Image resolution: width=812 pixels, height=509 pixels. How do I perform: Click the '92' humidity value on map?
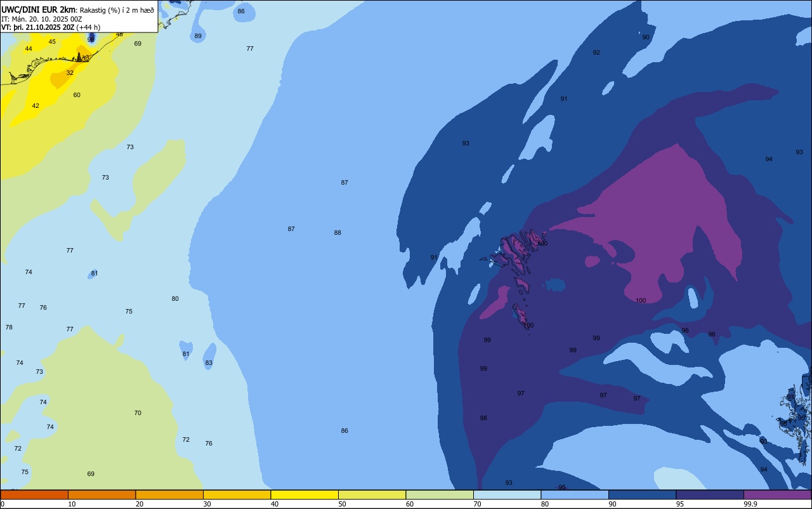(596, 53)
